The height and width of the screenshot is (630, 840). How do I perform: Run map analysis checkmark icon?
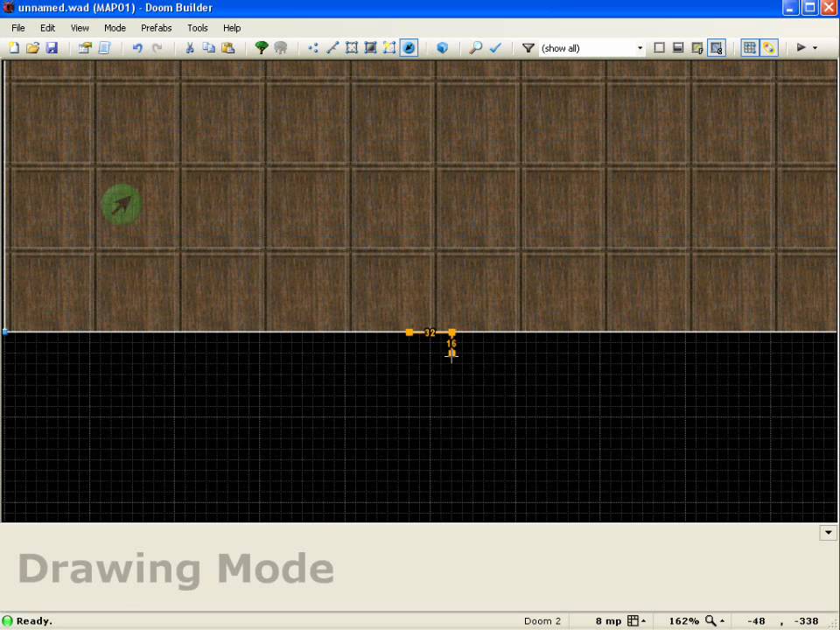(495, 47)
